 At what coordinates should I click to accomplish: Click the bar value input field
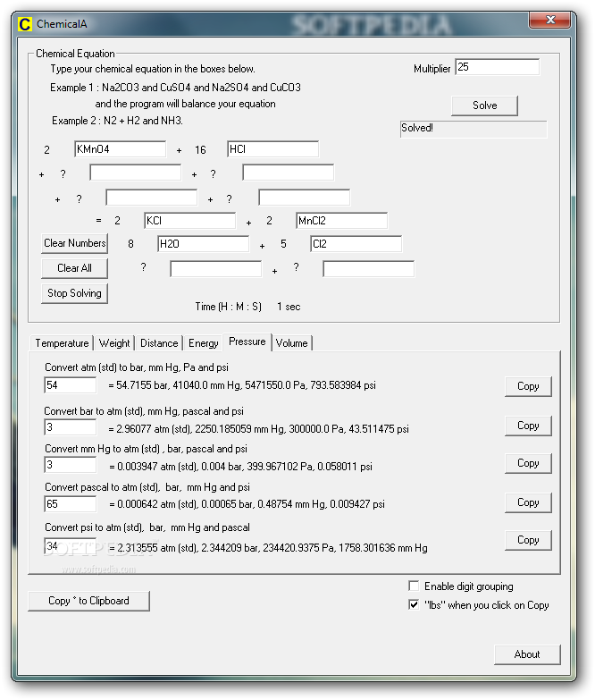click(x=71, y=426)
